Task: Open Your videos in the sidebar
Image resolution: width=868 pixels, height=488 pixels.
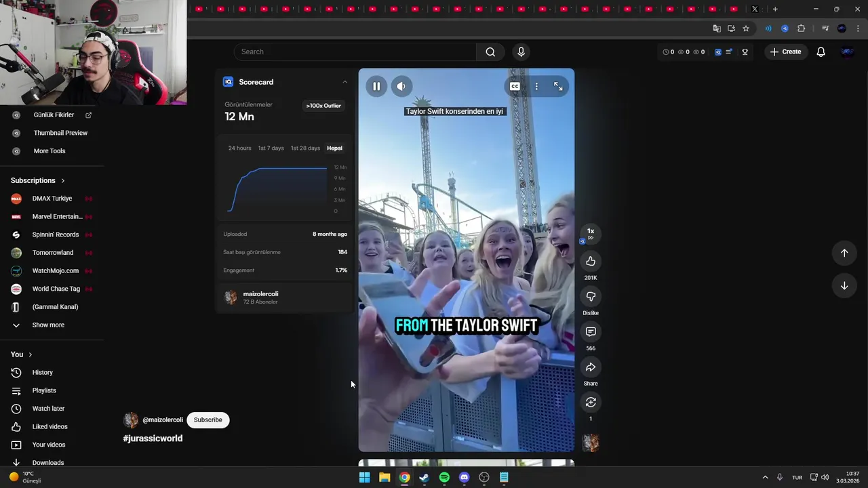Action: point(49,445)
